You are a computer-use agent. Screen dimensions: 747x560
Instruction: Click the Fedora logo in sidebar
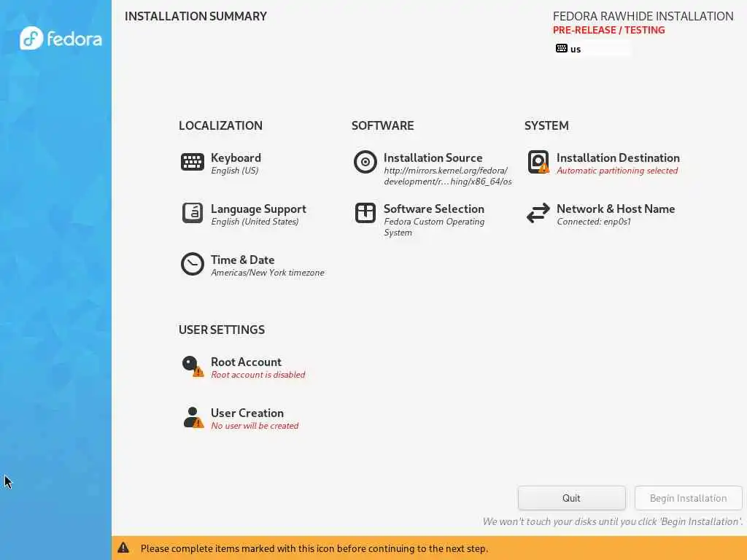click(61, 38)
